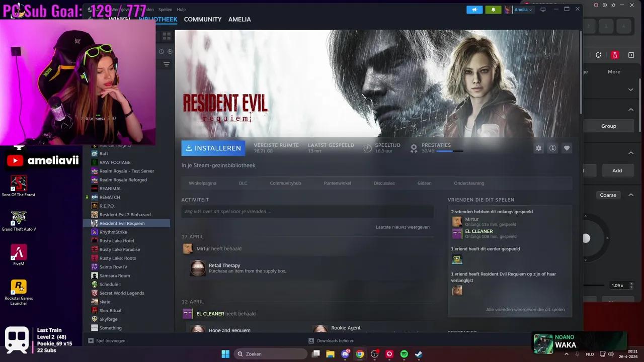Open OBS Studio from taskbar
Screen dimensions: 644x362
click(x=374, y=354)
